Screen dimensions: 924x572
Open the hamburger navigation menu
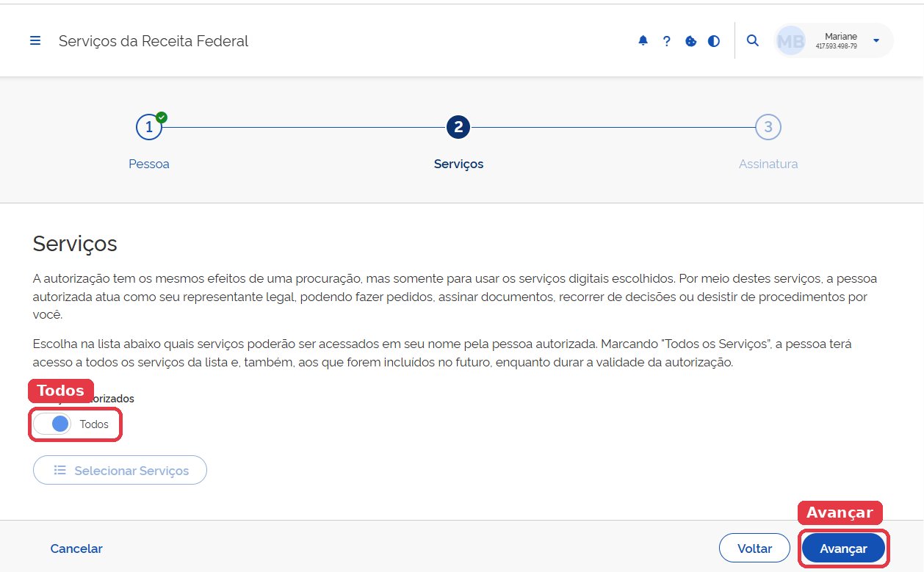point(35,41)
